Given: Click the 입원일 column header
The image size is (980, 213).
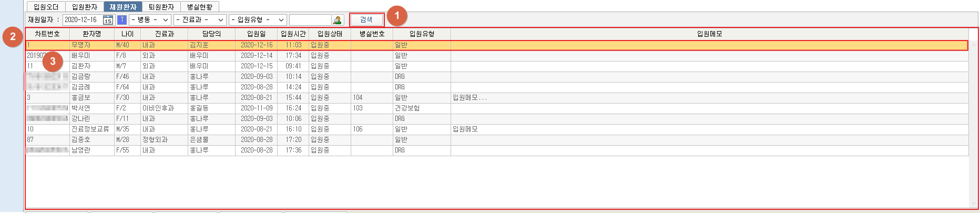Looking at the screenshot, I should click(256, 34).
